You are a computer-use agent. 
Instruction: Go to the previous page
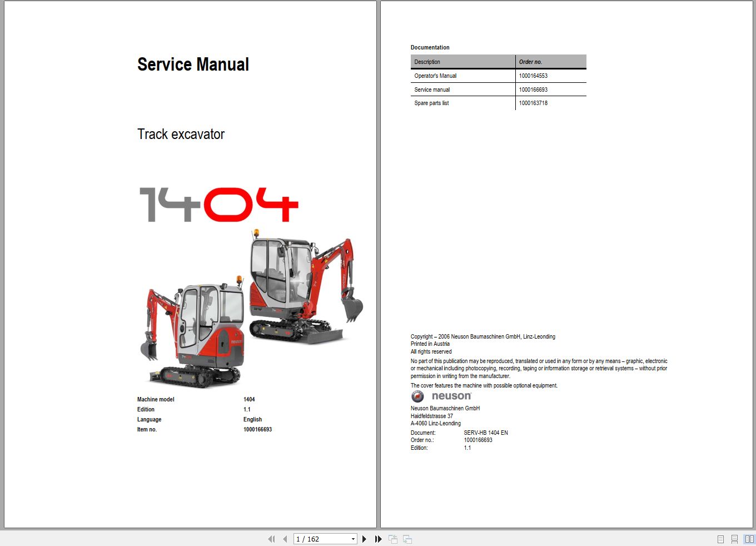click(x=285, y=539)
